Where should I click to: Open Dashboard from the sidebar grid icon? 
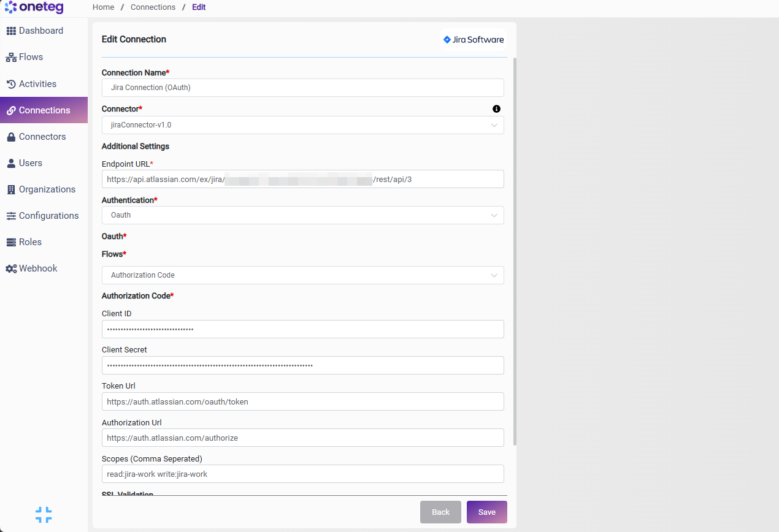[11, 31]
